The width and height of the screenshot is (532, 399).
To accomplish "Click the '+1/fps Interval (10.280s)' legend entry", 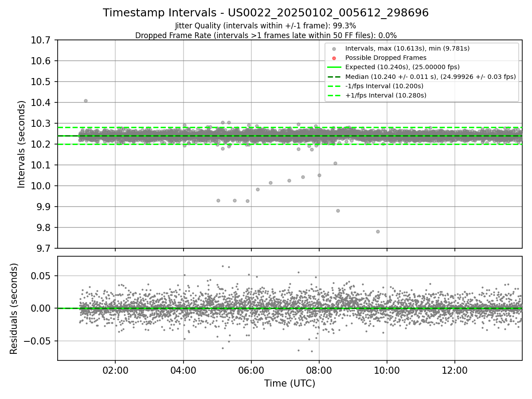I will (x=386, y=95).
